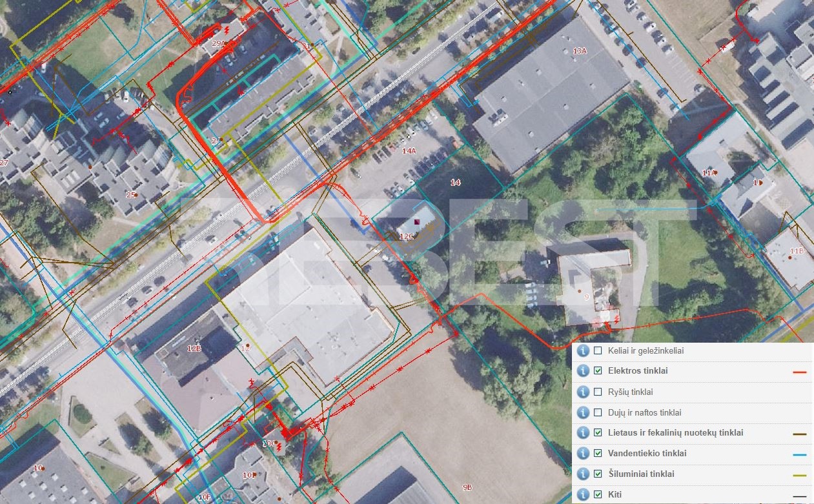Click the info icon next to Šiluminiai tinklai
The height and width of the screenshot is (504, 814).
pos(583,474)
